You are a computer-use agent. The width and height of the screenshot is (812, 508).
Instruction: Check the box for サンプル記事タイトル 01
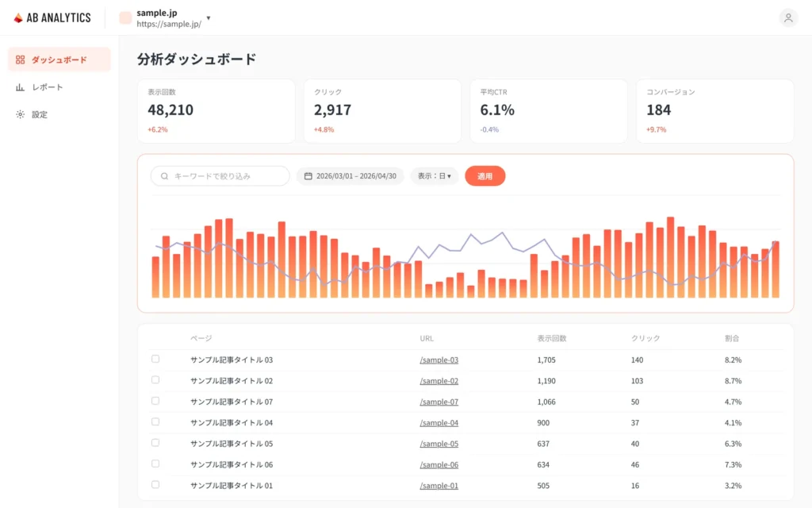(155, 485)
